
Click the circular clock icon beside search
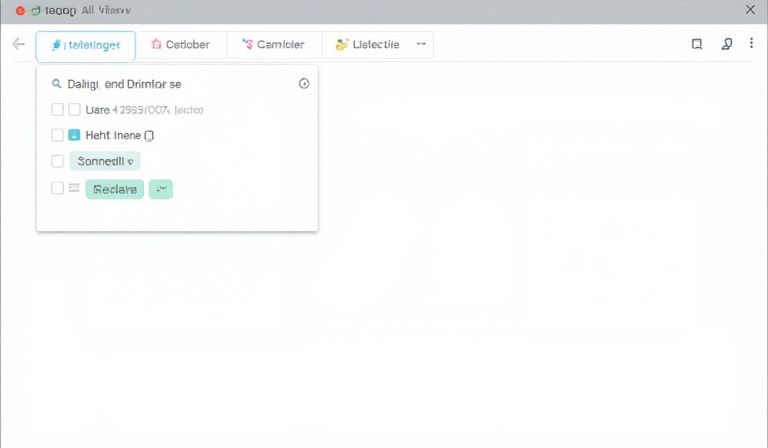point(304,84)
